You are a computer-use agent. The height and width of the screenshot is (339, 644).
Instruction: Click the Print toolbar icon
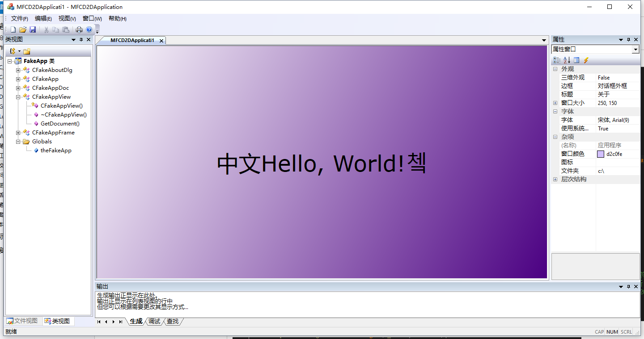pyautogui.click(x=79, y=29)
